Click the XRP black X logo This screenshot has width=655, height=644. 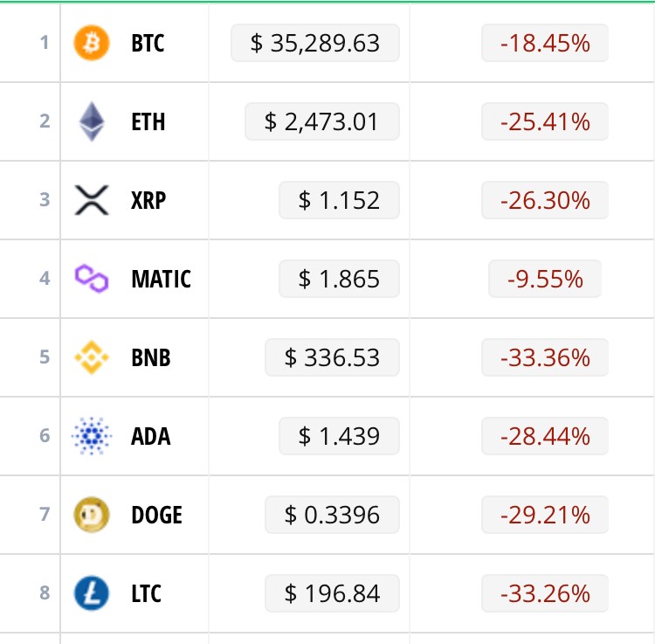92,200
